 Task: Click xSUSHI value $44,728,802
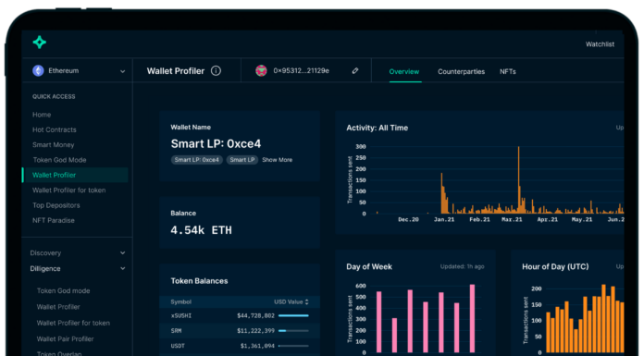(255, 315)
